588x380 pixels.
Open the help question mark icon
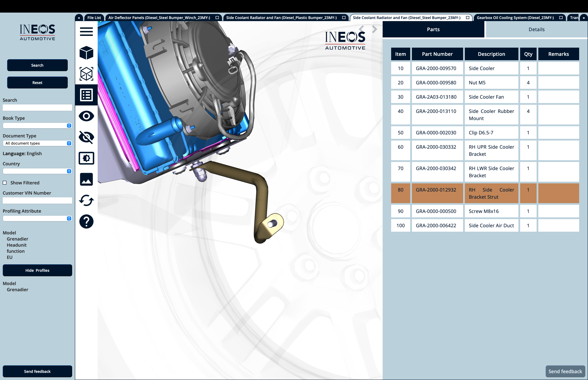tap(86, 221)
